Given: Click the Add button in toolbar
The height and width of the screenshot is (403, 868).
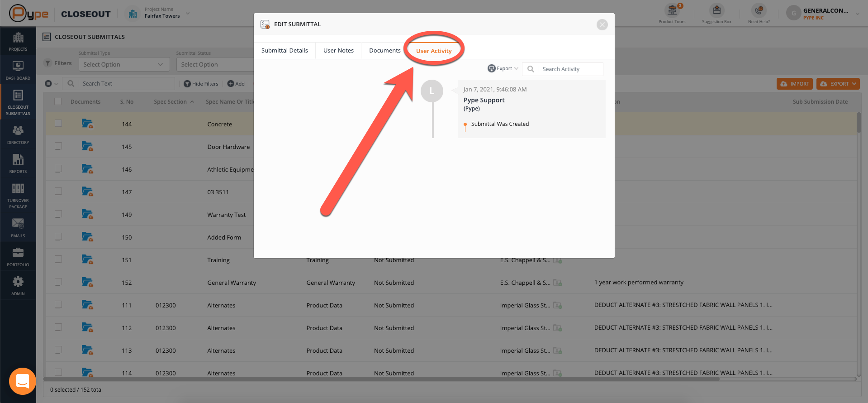Looking at the screenshot, I should point(236,83).
